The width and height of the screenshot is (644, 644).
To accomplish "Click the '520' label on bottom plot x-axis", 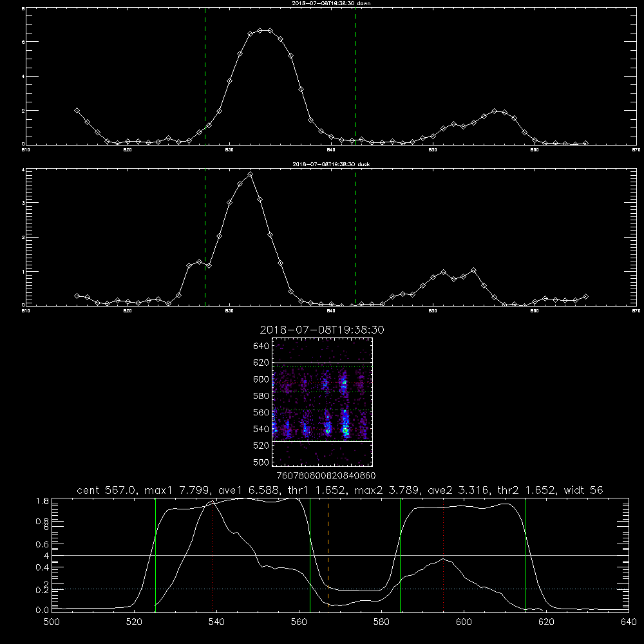I will click(135, 621).
